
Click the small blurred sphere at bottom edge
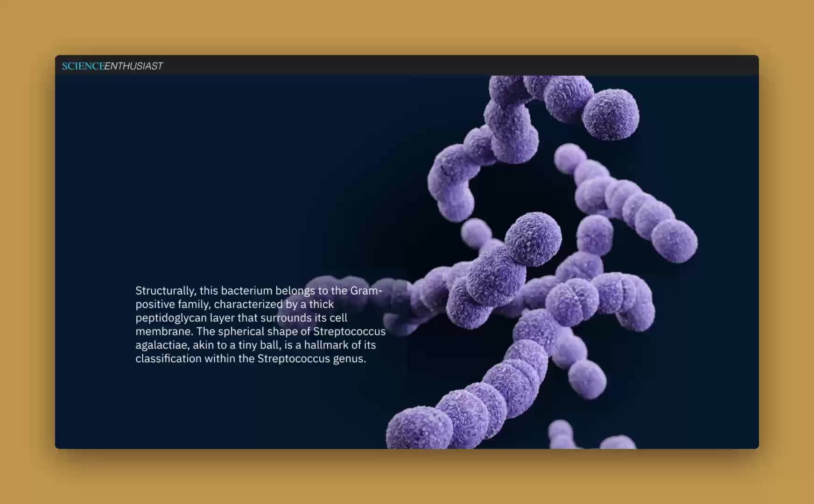coord(560,432)
